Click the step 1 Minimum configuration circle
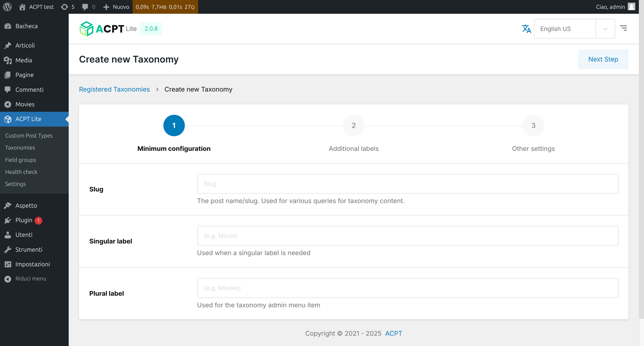The width and height of the screenshot is (644, 346). tap(174, 125)
